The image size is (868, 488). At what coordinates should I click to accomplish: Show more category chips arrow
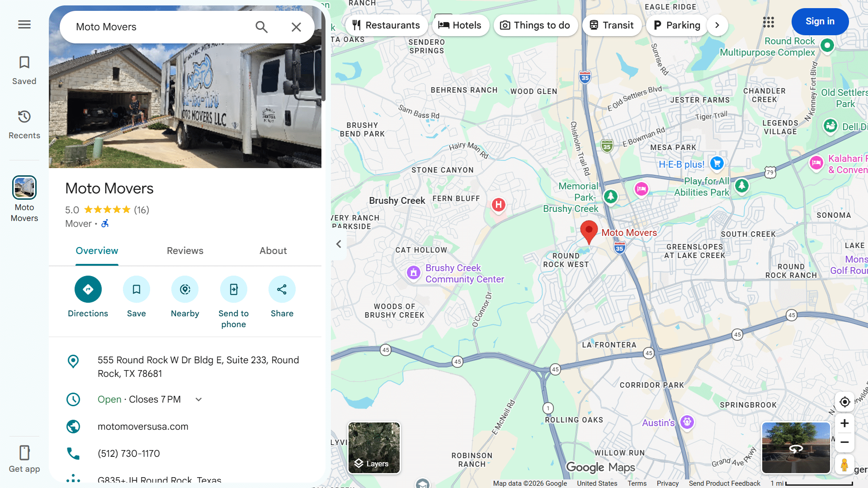(717, 25)
